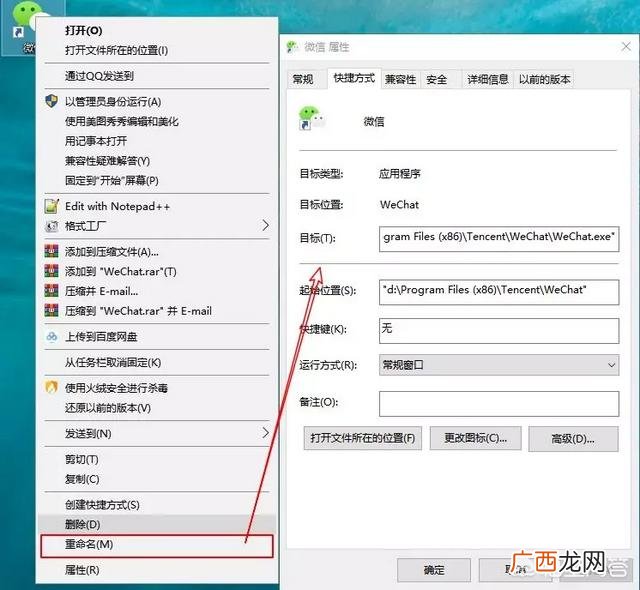Choose 以管理员身份运行(A)
This screenshot has width=640, height=590.
point(156,101)
